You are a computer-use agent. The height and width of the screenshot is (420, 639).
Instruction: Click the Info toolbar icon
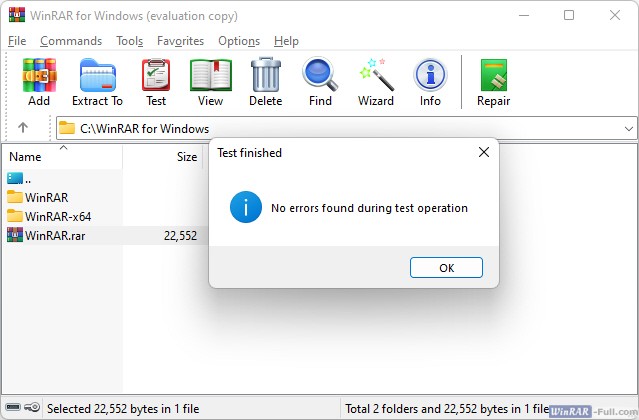coord(430,76)
